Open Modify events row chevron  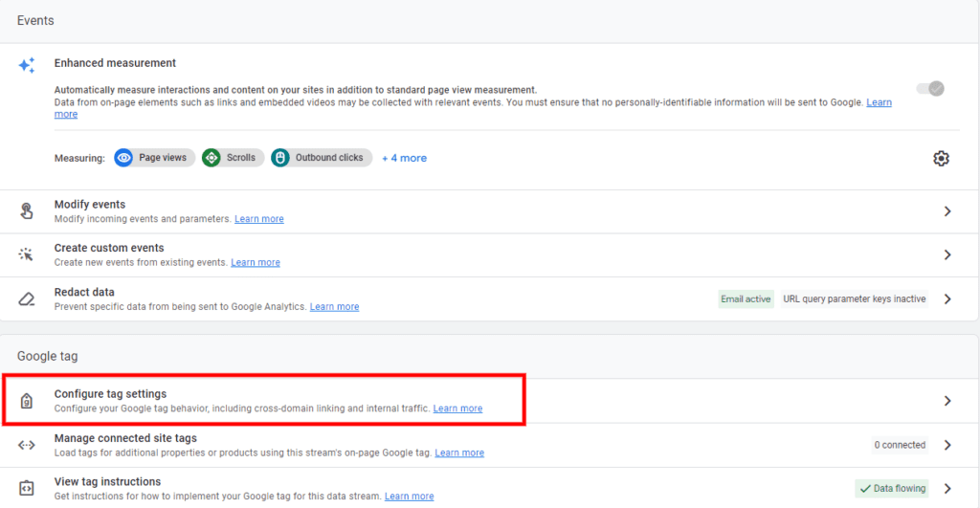point(947,211)
